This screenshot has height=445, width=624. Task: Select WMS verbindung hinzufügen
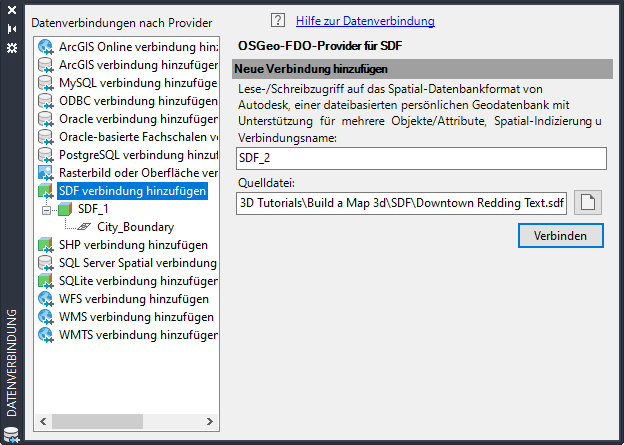coord(136,317)
